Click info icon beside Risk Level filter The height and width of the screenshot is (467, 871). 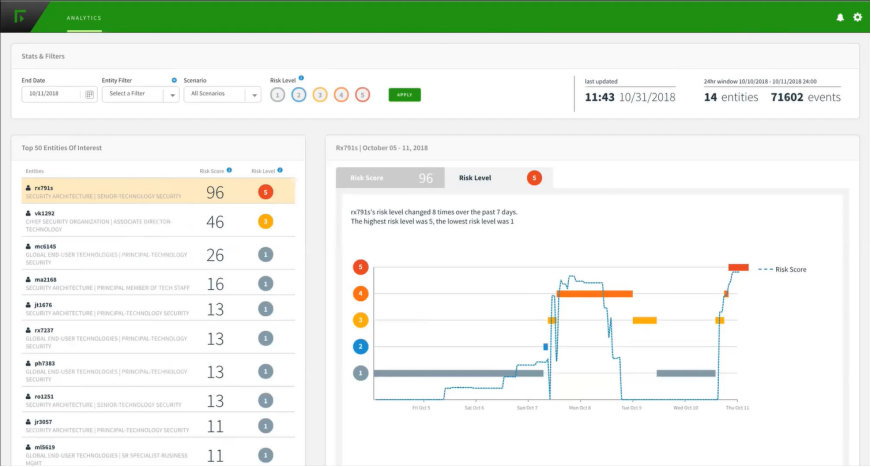[x=301, y=78]
